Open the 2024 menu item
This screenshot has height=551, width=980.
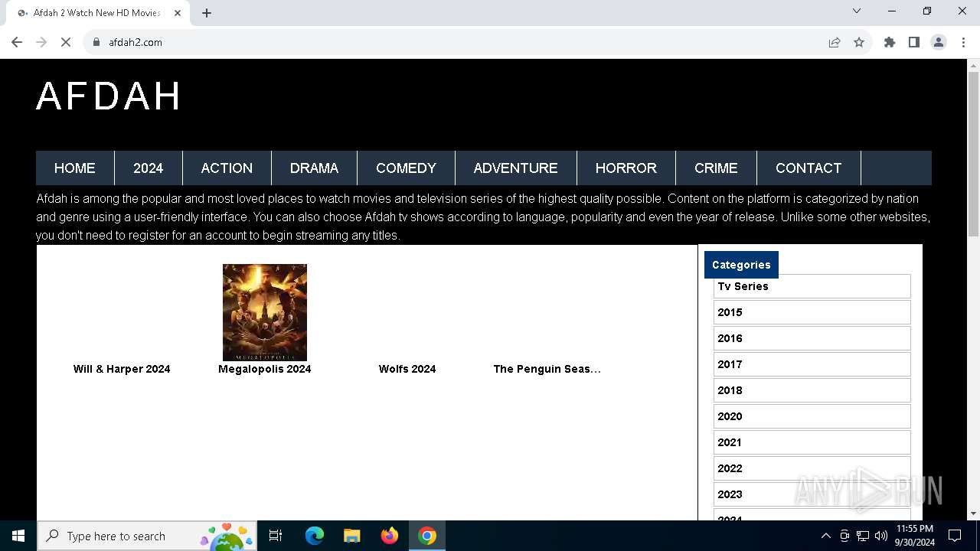(149, 168)
